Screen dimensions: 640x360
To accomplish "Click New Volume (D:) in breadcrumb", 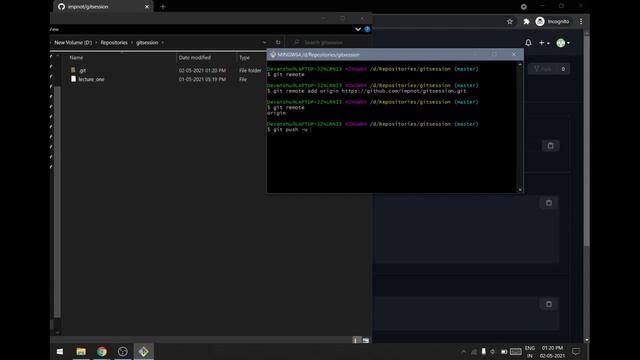I will pyautogui.click(x=73, y=42).
